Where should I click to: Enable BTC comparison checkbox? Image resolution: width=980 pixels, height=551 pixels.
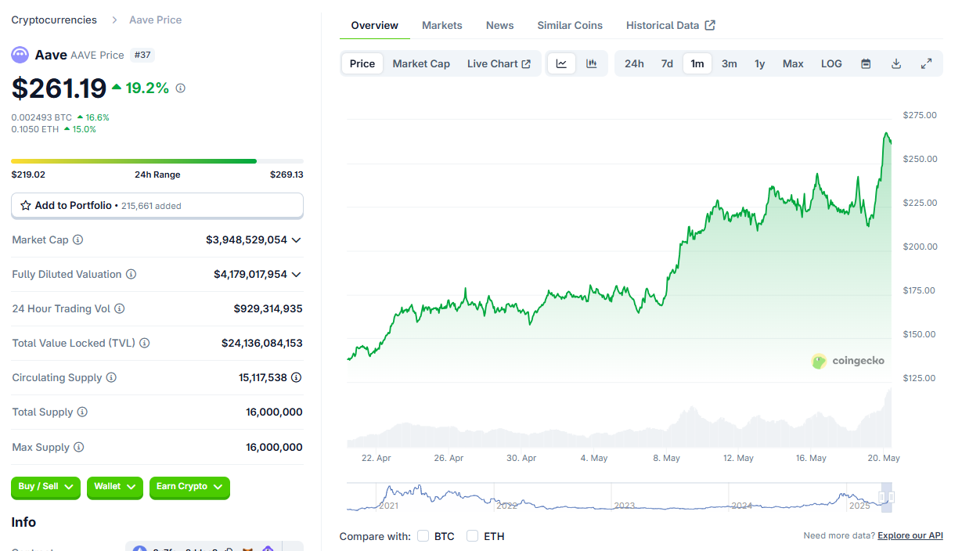click(x=423, y=536)
